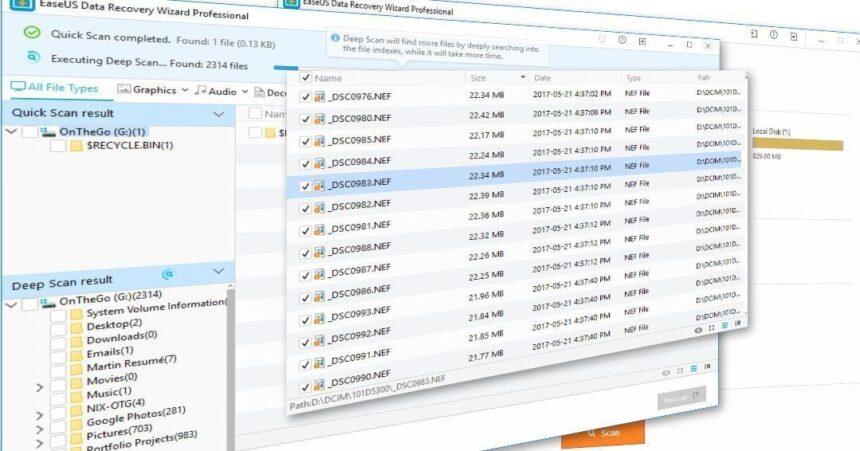Click the Date column header
Viewport: 860px width, 451px height.
click(x=542, y=78)
